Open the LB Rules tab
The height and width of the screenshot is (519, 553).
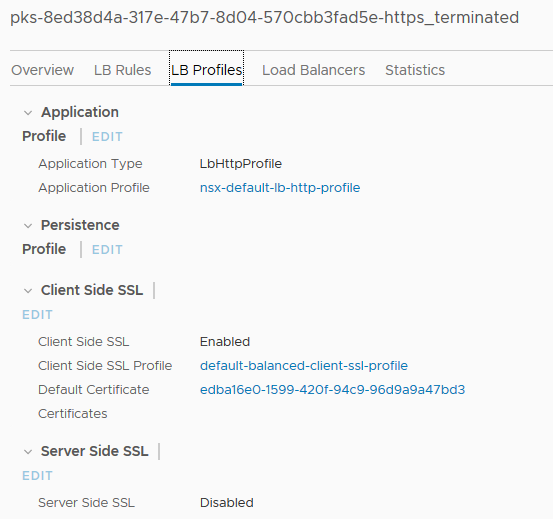click(122, 70)
